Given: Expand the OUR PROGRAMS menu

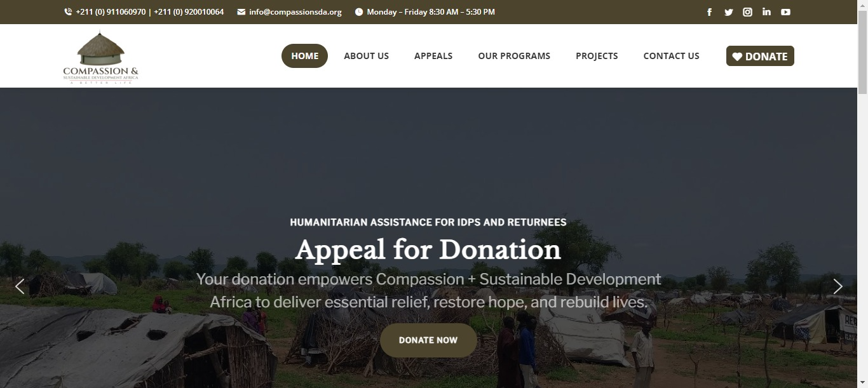Looking at the screenshot, I should [x=514, y=56].
